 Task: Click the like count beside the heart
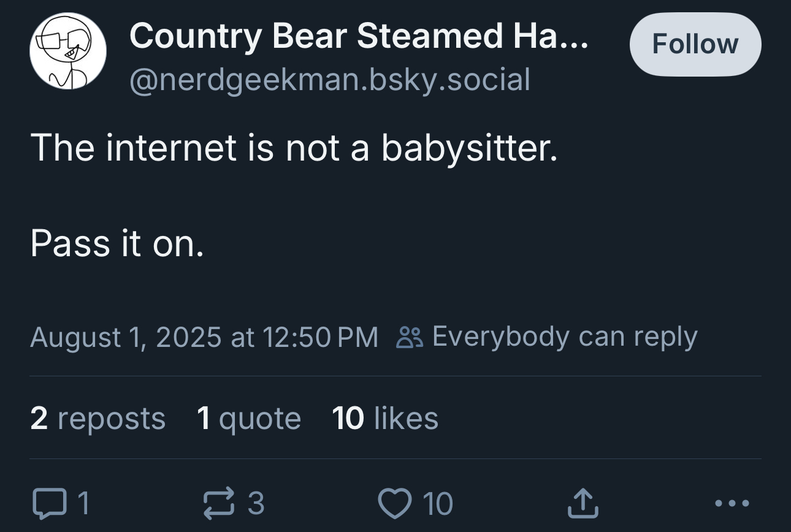[438, 504]
